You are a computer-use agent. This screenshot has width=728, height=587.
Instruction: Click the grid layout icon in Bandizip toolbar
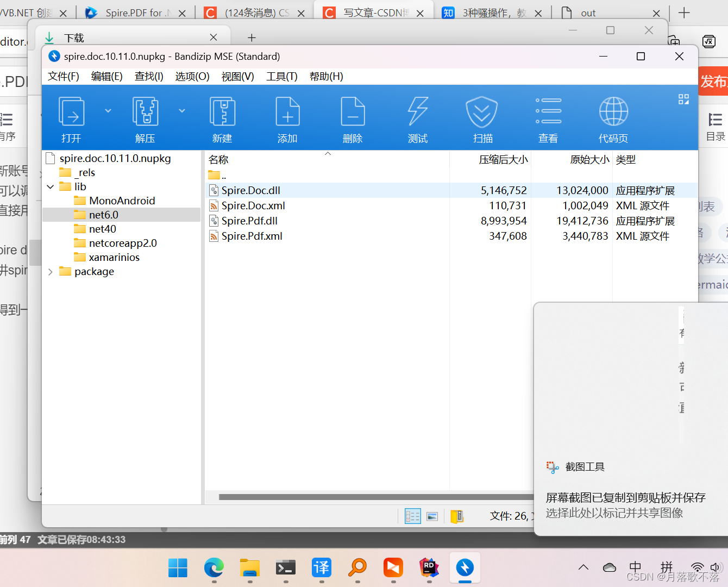point(683,99)
